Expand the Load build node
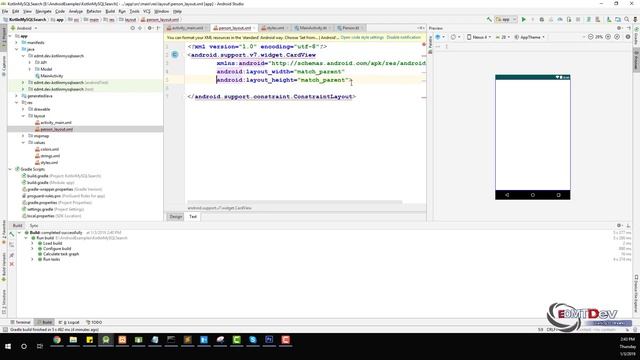The height and width of the screenshot is (360, 640). (x=33, y=243)
